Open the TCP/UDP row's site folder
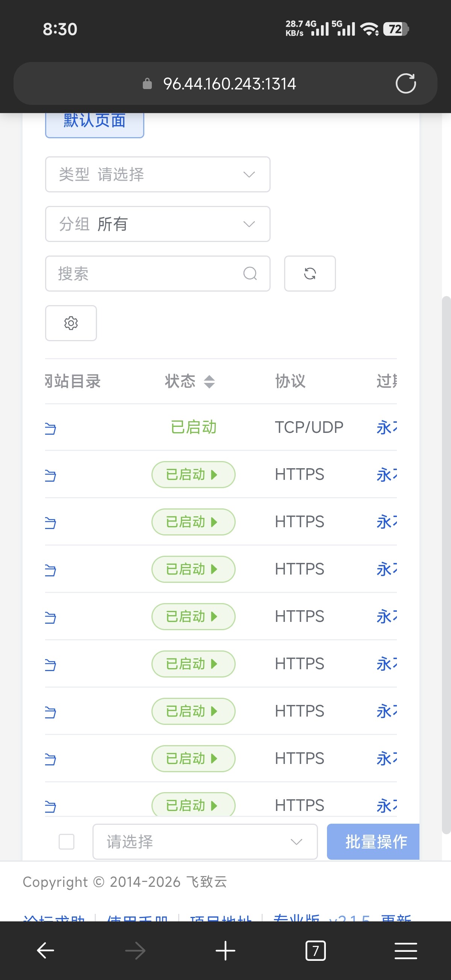 point(50,428)
